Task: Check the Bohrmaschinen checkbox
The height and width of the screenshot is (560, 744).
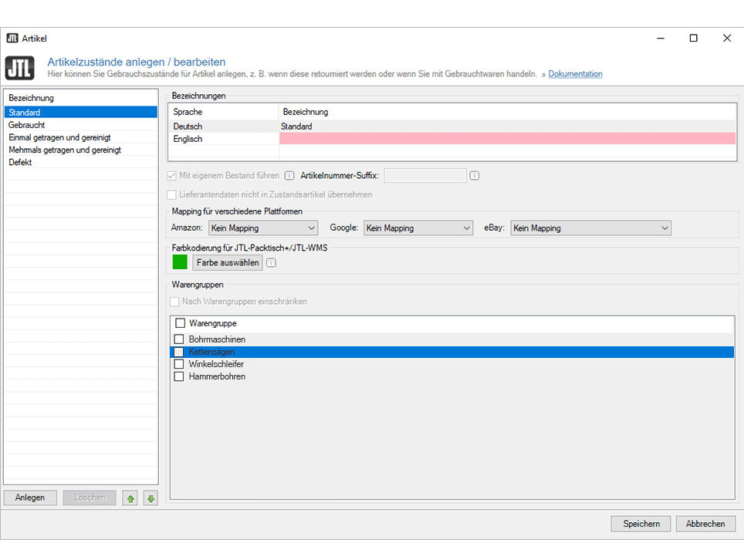Action: pos(179,339)
